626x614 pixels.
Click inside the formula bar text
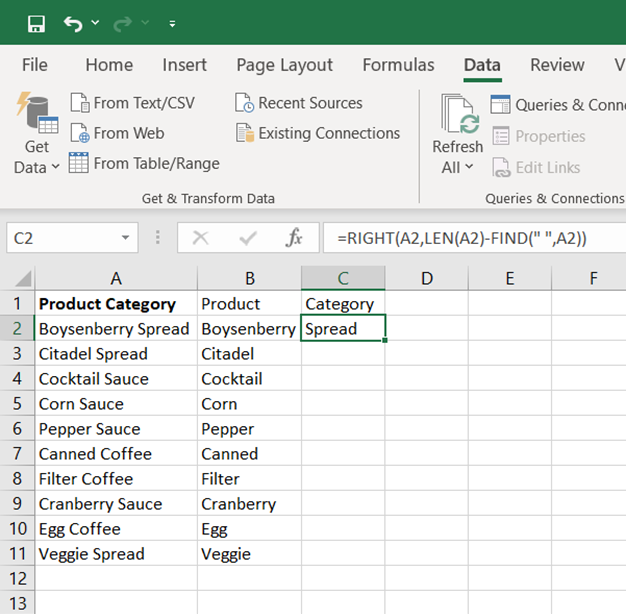[470, 238]
